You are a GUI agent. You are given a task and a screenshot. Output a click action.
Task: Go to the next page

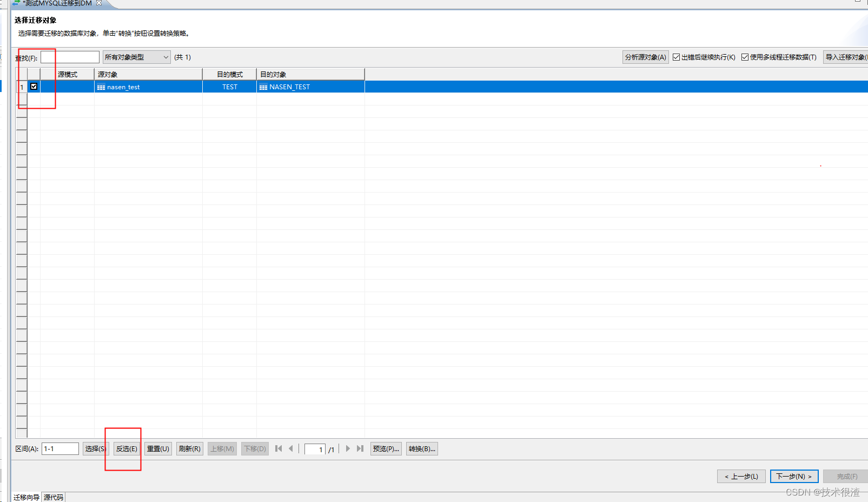348,448
